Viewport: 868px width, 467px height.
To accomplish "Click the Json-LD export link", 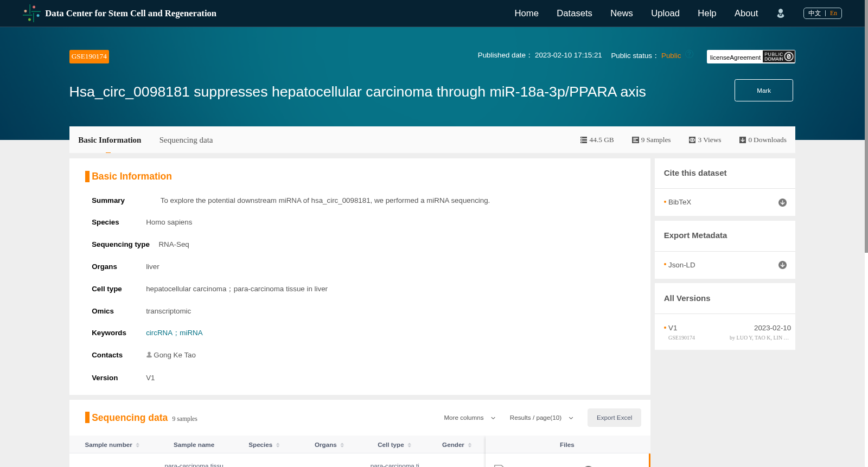I will click(681, 265).
